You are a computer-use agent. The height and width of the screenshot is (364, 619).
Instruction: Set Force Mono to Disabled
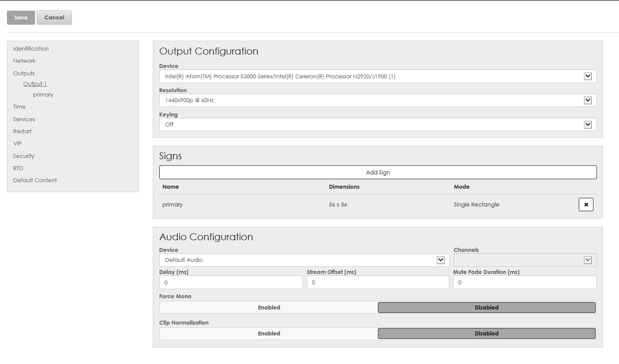pos(487,308)
